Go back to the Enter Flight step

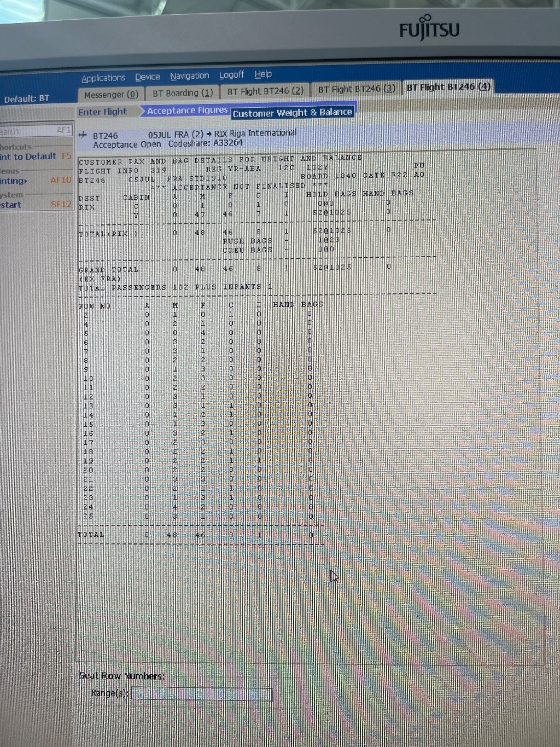click(x=102, y=112)
